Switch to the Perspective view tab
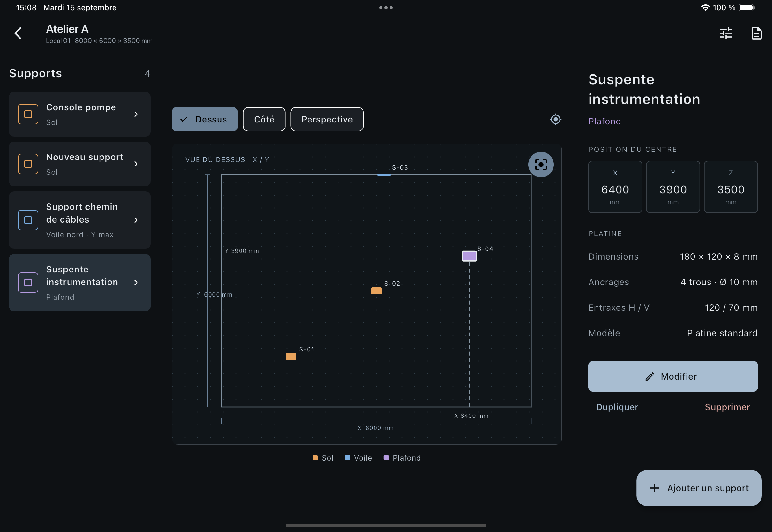Viewport: 772px width, 532px height. coord(327,119)
